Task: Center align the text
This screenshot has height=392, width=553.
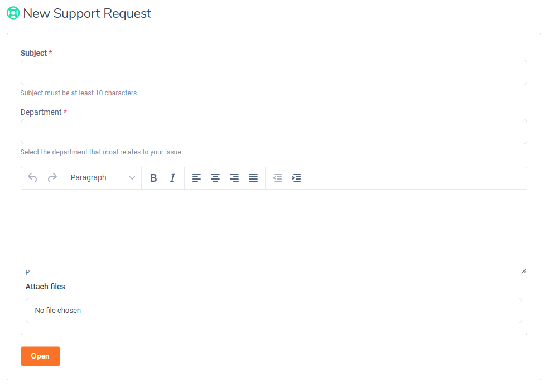Action: click(215, 178)
